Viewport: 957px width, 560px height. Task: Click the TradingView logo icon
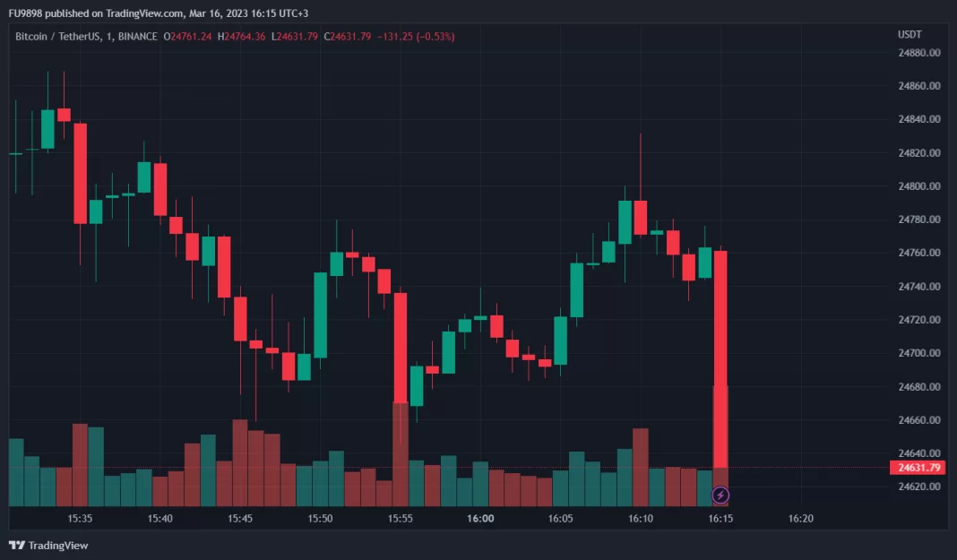point(16,545)
